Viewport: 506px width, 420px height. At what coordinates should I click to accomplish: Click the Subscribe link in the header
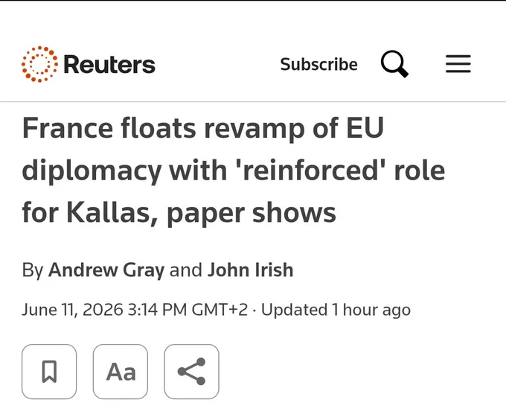point(318,64)
